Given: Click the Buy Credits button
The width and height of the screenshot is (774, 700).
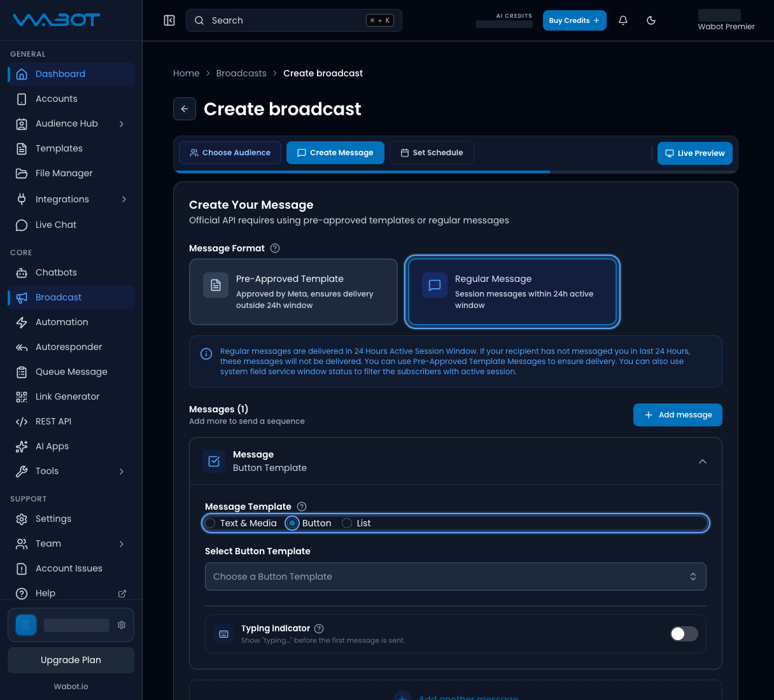Looking at the screenshot, I should [575, 20].
